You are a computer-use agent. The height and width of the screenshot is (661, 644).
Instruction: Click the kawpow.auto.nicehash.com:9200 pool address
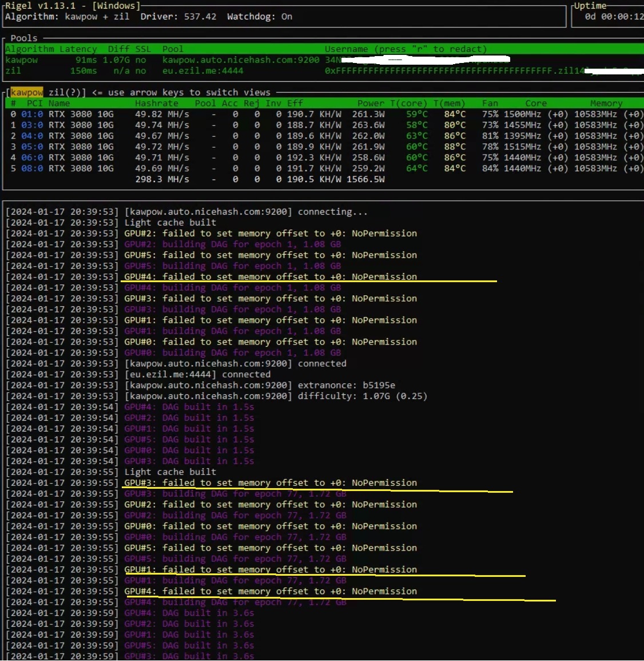pyautogui.click(x=241, y=60)
